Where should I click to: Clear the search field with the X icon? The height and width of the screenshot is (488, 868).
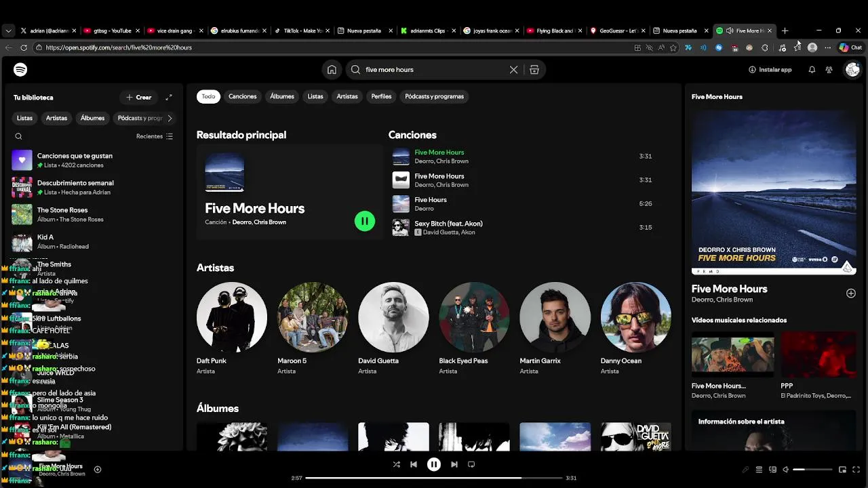[513, 69]
